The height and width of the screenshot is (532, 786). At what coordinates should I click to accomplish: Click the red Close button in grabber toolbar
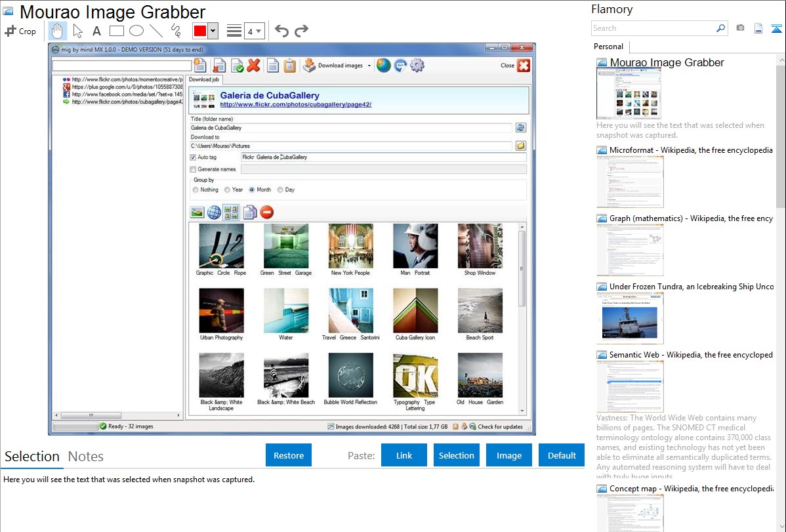(524, 66)
